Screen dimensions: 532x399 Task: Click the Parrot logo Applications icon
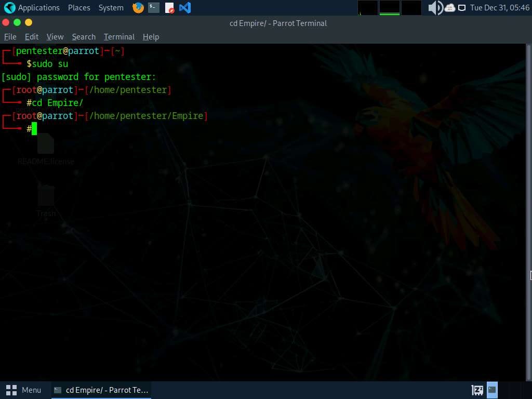click(x=9, y=7)
